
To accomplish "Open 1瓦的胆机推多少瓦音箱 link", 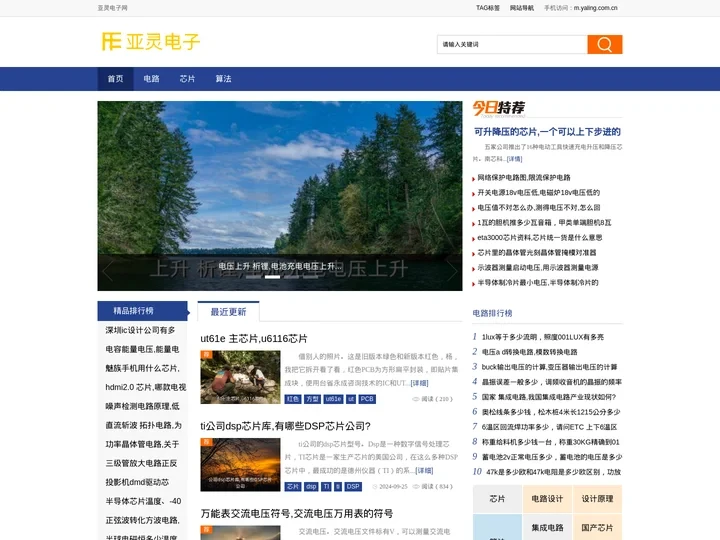I will tap(545, 223).
